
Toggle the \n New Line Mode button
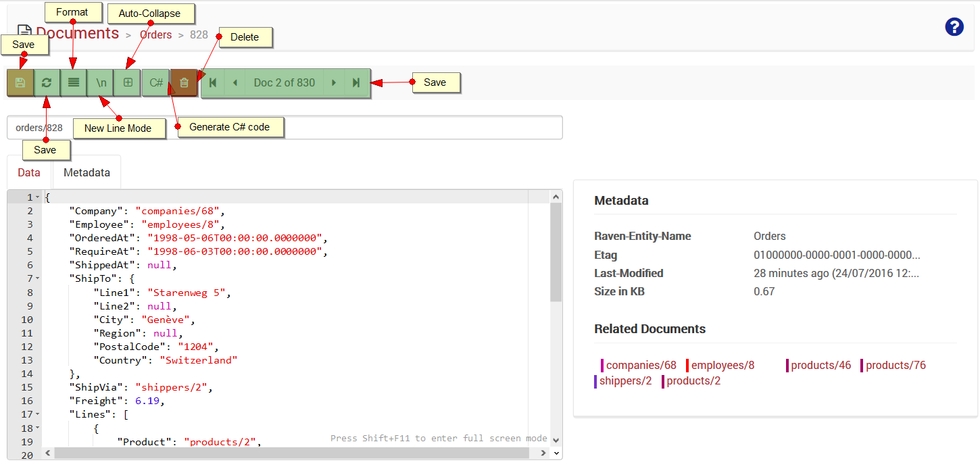pos(101,82)
